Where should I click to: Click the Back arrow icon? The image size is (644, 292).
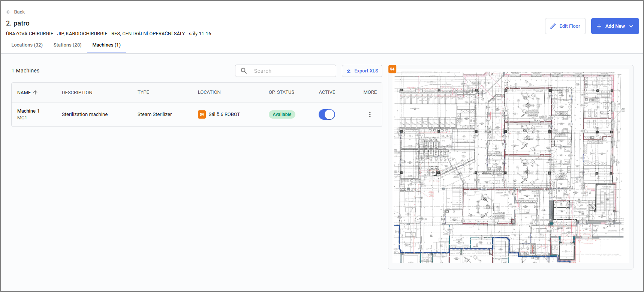pos(8,12)
